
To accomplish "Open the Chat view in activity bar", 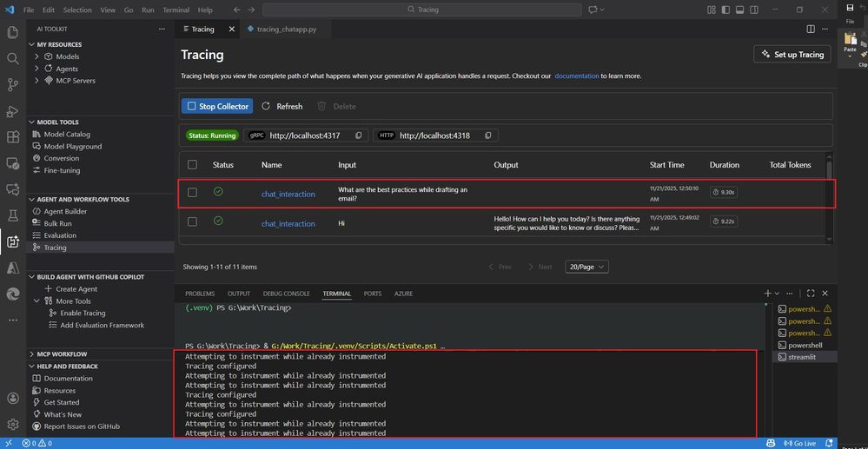I will click(13, 189).
